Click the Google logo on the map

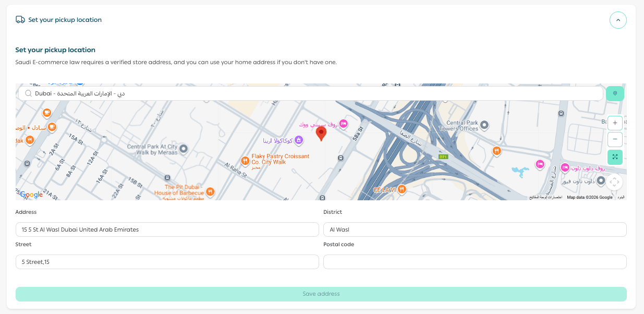click(x=31, y=195)
